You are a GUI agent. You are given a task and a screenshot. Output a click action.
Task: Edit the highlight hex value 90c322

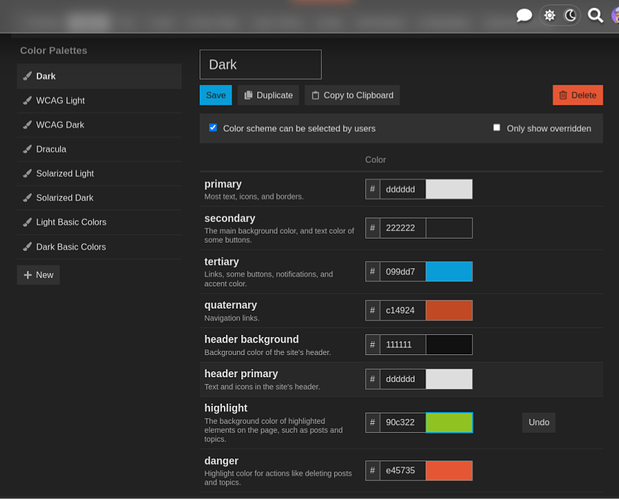(x=403, y=423)
